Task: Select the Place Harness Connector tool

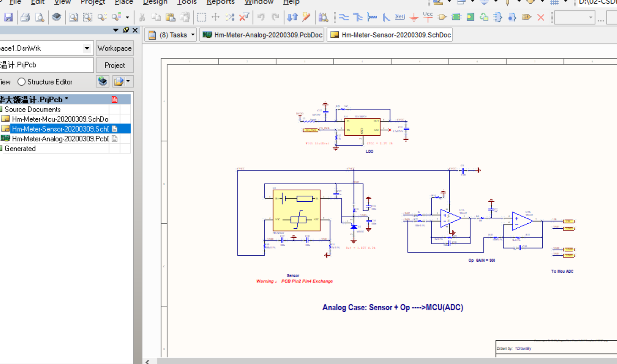Action: point(498,17)
